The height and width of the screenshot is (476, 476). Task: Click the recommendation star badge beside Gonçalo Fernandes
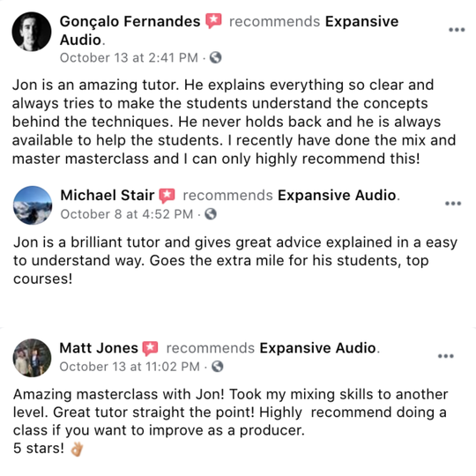213,21
